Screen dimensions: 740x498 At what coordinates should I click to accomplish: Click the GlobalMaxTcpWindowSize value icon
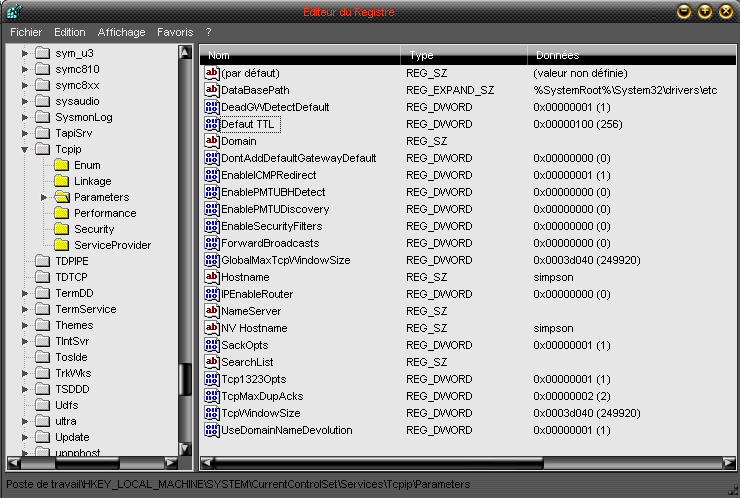pos(211,260)
